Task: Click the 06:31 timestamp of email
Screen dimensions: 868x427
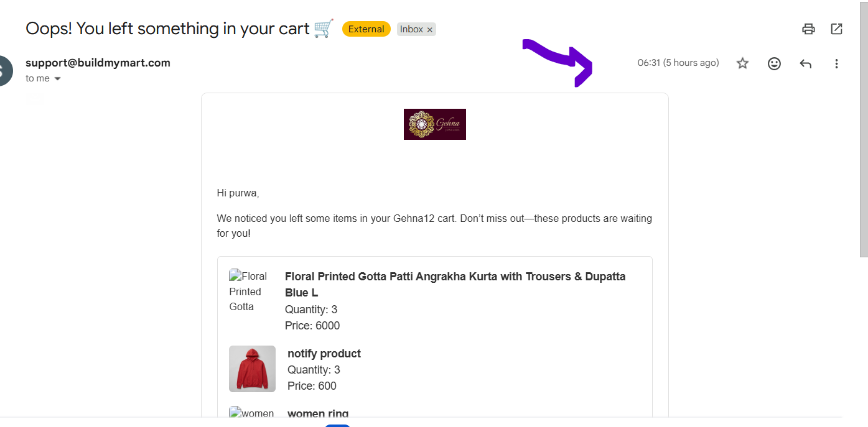Action: click(x=678, y=63)
